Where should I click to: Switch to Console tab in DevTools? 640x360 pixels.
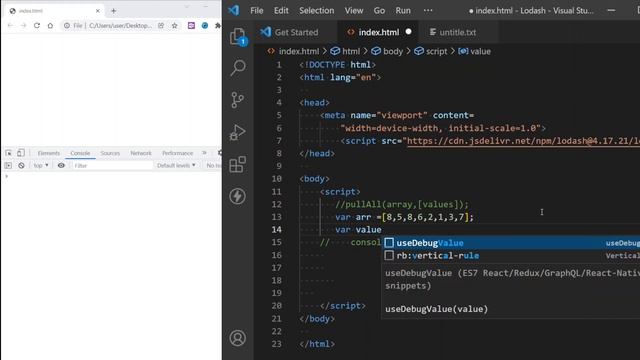(80, 153)
